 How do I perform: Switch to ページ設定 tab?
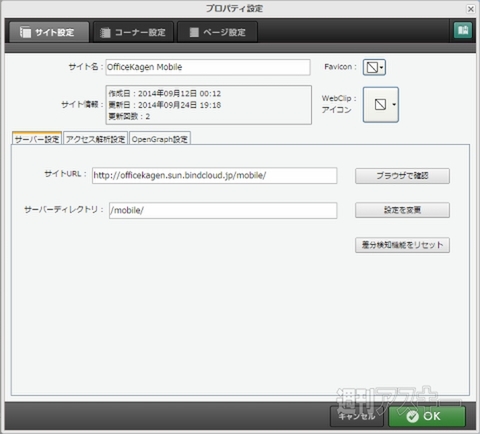pyautogui.click(x=217, y=32)
